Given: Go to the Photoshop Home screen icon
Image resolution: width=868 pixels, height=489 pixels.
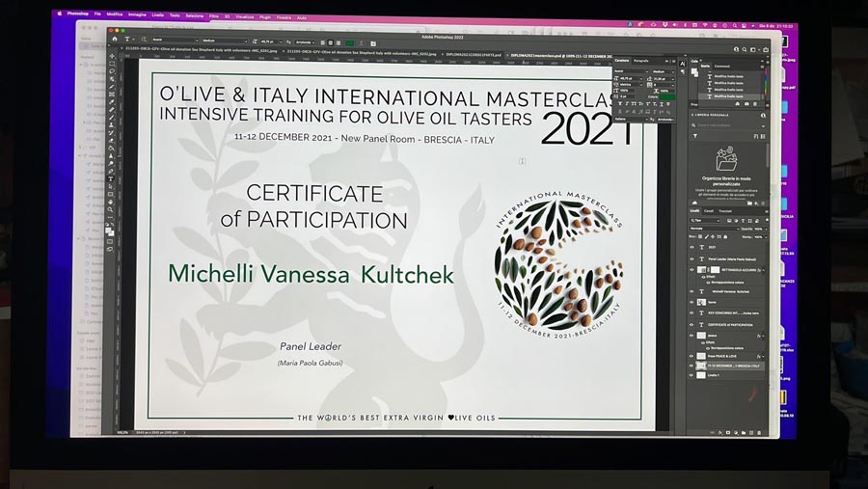Looking at the screenshot, I should coord(115,40).
